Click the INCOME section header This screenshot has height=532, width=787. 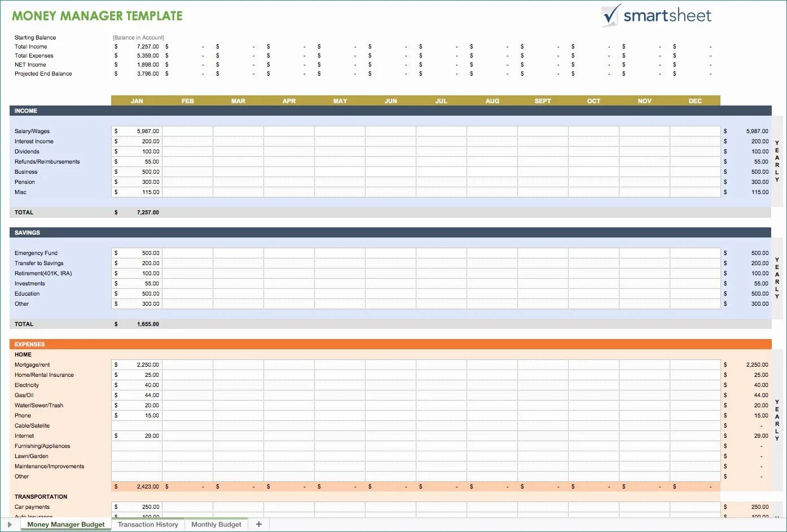pyautogui.click(x=390, y=111)
